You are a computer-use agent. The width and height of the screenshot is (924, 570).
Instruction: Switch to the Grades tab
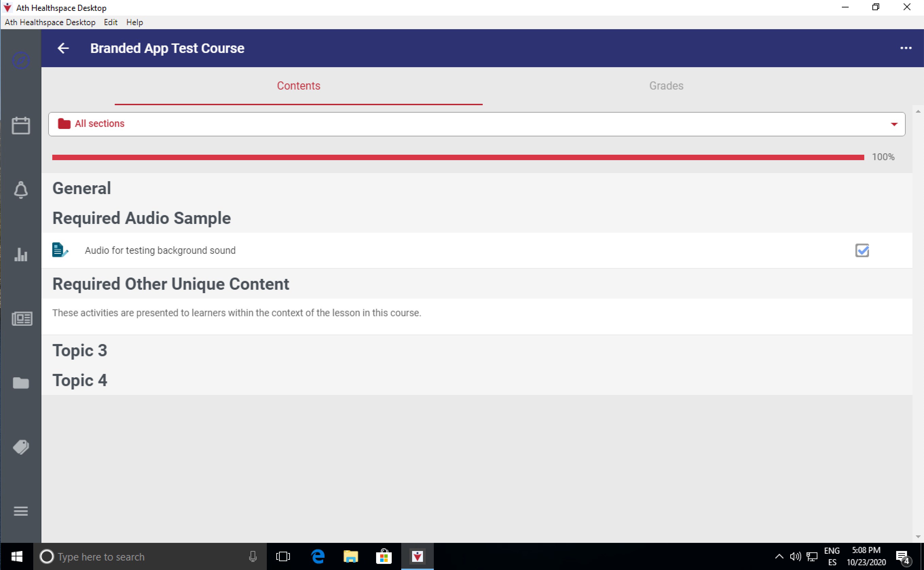(666, 86)
